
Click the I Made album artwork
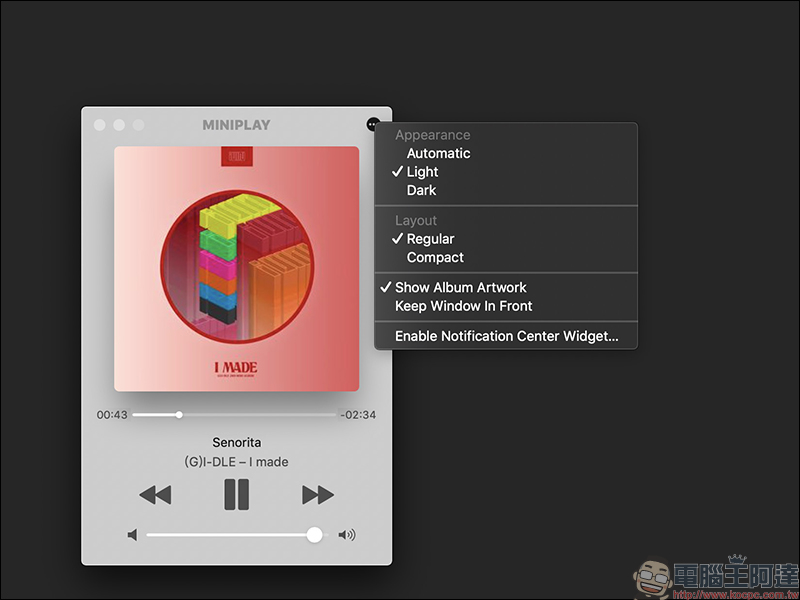[237, 269]
